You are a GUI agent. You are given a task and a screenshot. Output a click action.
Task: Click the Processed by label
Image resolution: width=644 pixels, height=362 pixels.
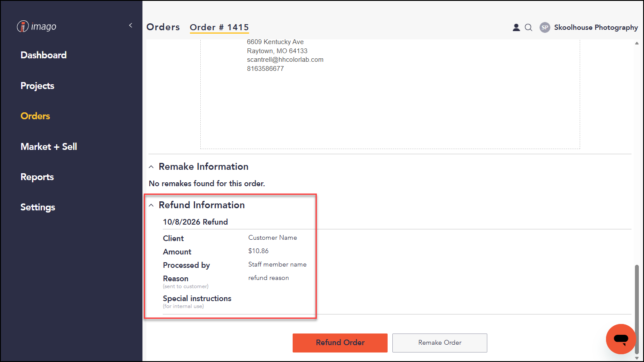pyautogui.click(x=186, y=265)
